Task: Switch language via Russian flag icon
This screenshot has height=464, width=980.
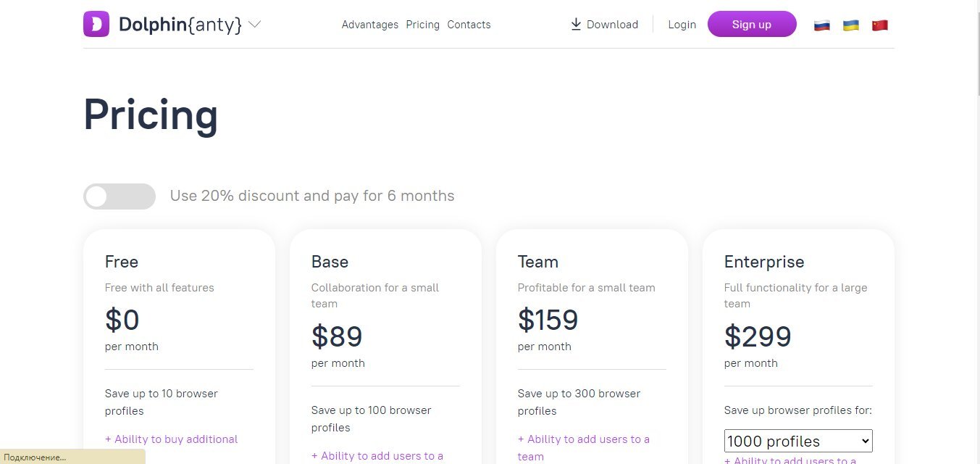Action: click(x=821, y=25)
